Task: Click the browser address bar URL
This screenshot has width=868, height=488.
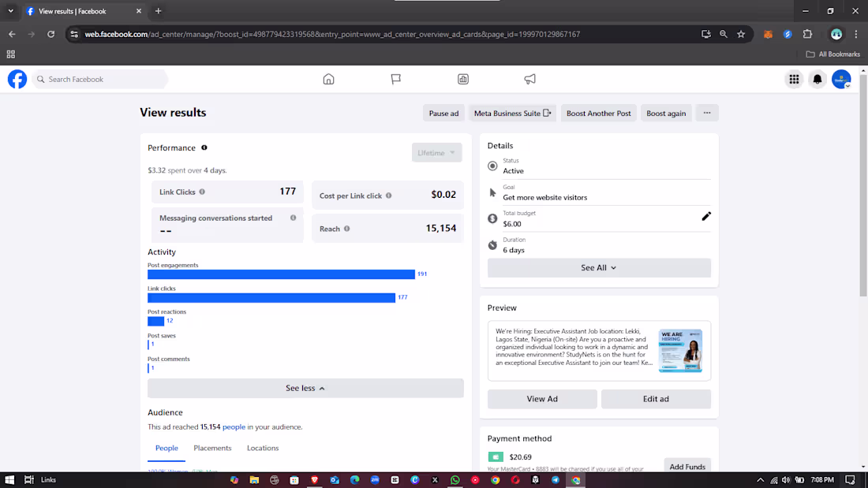Action: 332,35
